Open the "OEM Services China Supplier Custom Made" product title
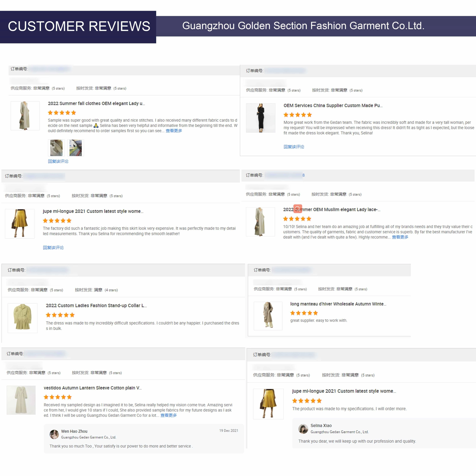This screenshot has width=476, height=476. 333,105
